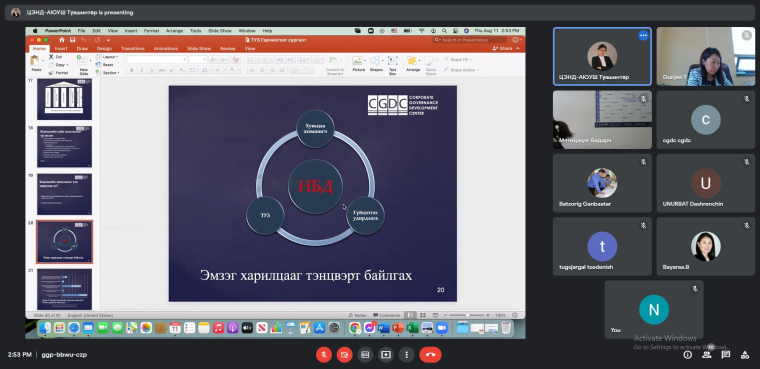Open the font size combo box
Screen dimensions: 760x369
198,59
